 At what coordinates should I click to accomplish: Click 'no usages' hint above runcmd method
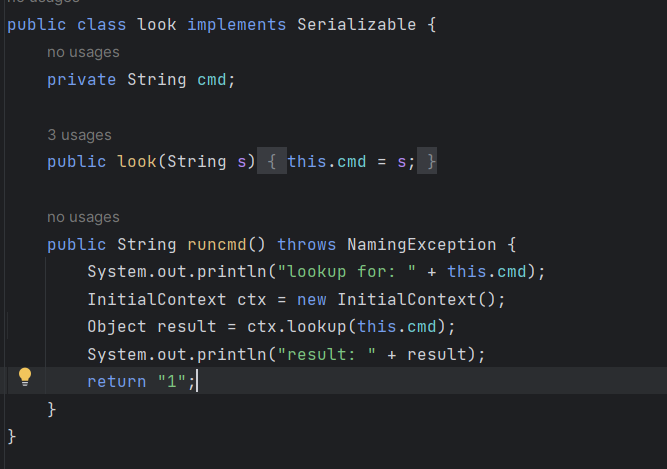tap(83, 217)
